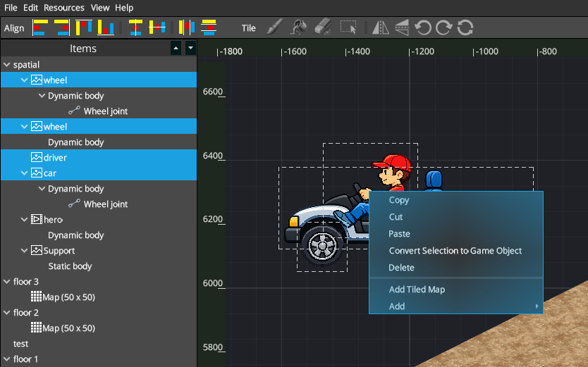Screen dimensions: 588x367
Task: Select the tile bucket fill tool
Action: pos(298,27)
